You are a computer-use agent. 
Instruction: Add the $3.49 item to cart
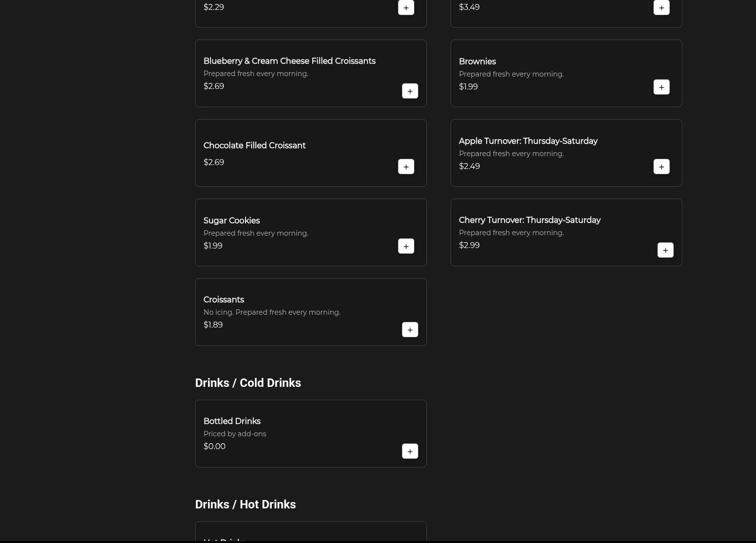pos(661,8)
